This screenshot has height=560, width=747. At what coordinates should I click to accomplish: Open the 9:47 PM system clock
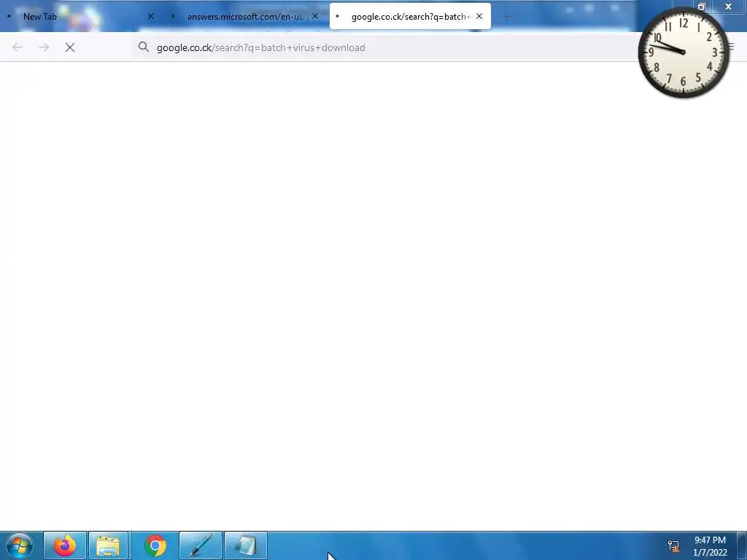pyautogui.click(x=710, y=546)
